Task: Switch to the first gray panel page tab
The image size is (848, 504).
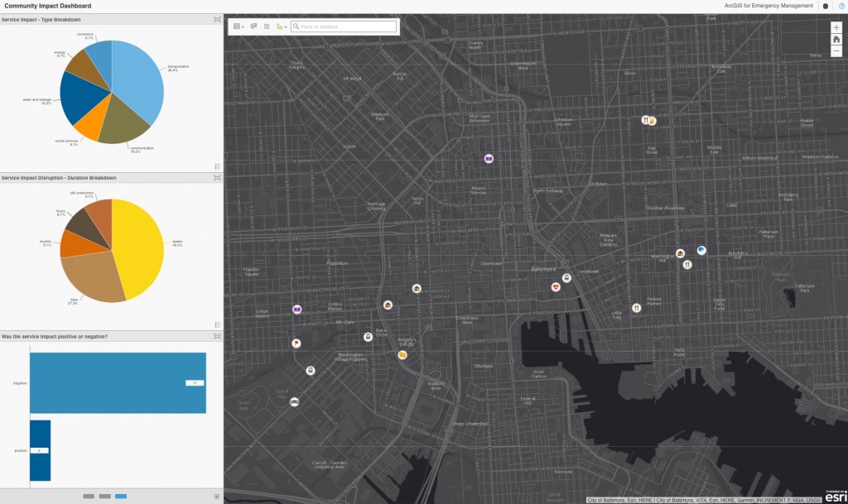Action: (89, 496)
